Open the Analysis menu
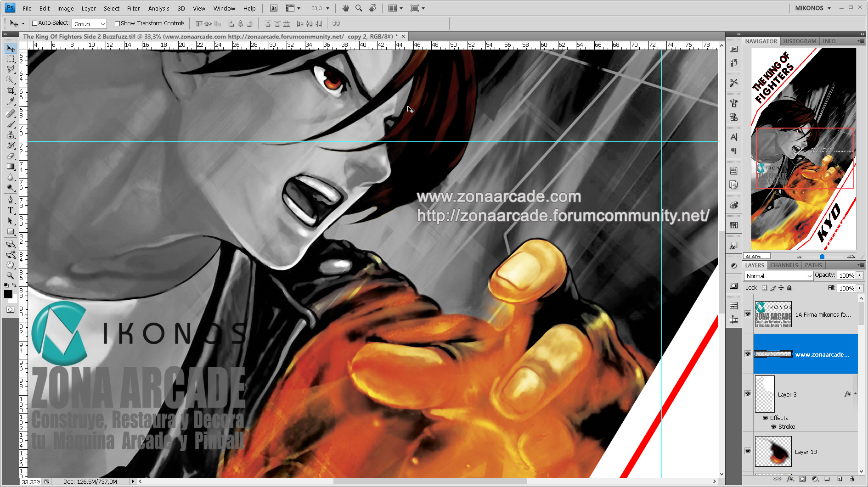868x487 pixels. tap(158, 8)
